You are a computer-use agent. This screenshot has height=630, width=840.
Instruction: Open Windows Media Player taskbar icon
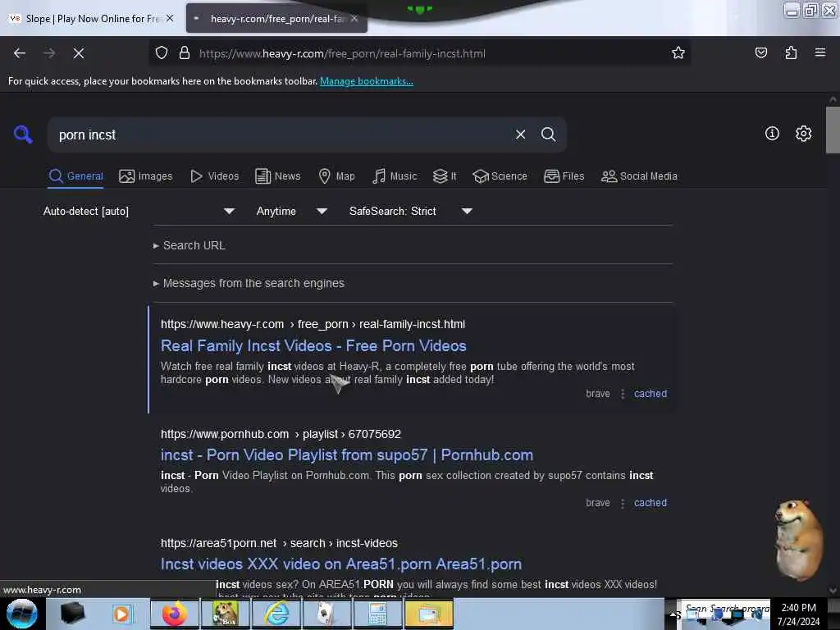(x=121, y=614)
